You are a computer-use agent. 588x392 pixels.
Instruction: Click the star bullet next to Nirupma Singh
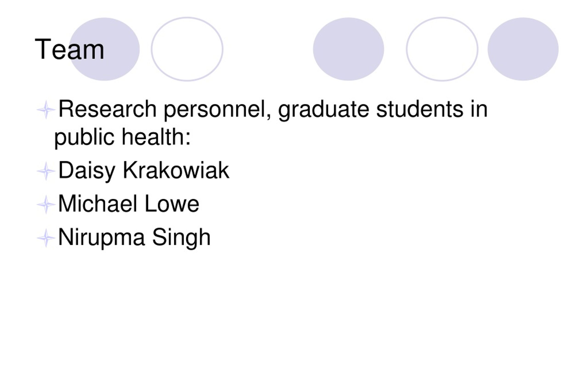pos(46,238)
